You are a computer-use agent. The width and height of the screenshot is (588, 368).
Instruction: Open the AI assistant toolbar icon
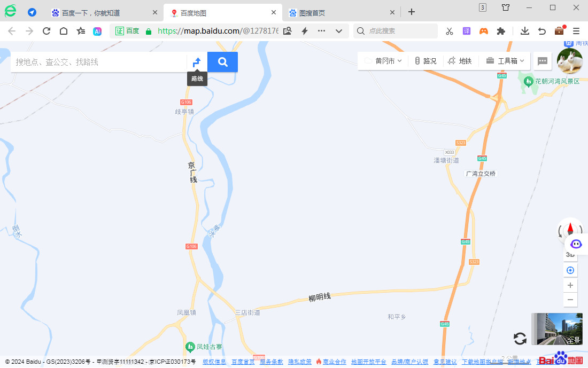(97, 31)
